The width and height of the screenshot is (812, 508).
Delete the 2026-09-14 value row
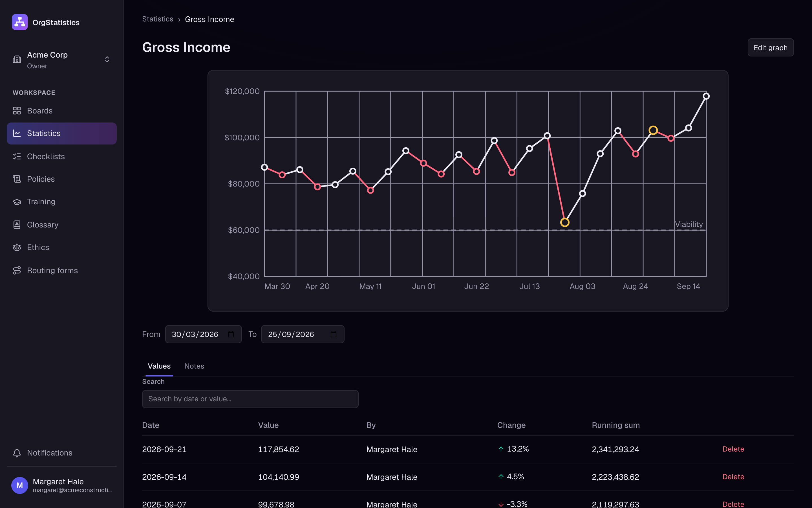(733, 477)
